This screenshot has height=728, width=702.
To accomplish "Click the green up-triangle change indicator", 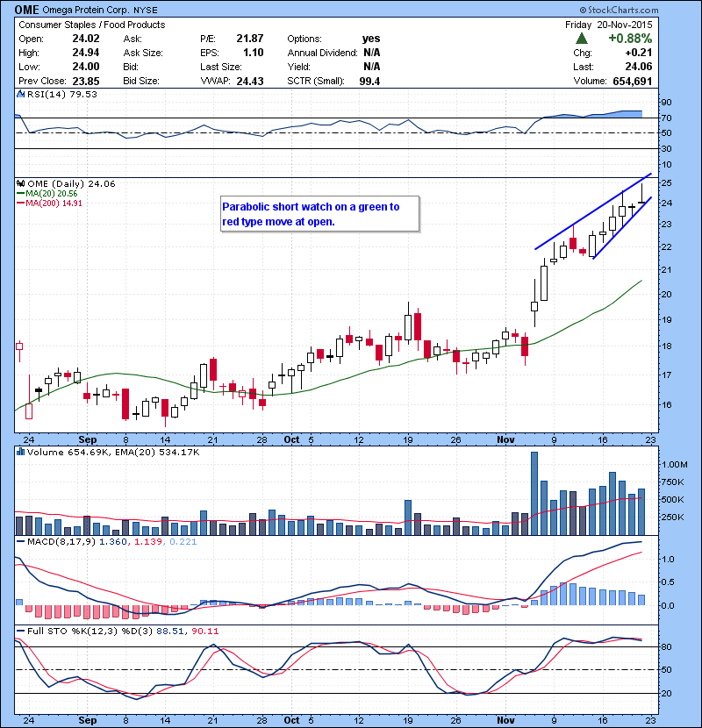I will pyautogui.click(x=582, y=39).
